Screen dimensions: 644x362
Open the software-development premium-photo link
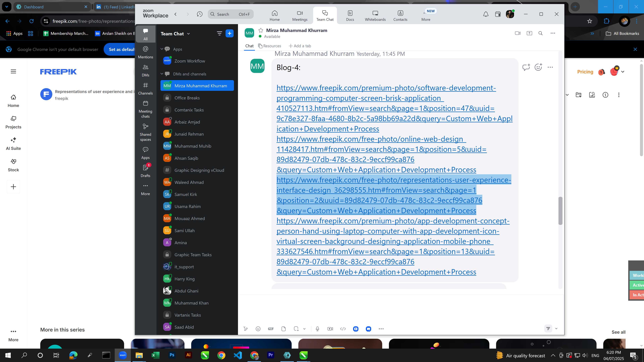pyautogui.click(x=394, y=108)
